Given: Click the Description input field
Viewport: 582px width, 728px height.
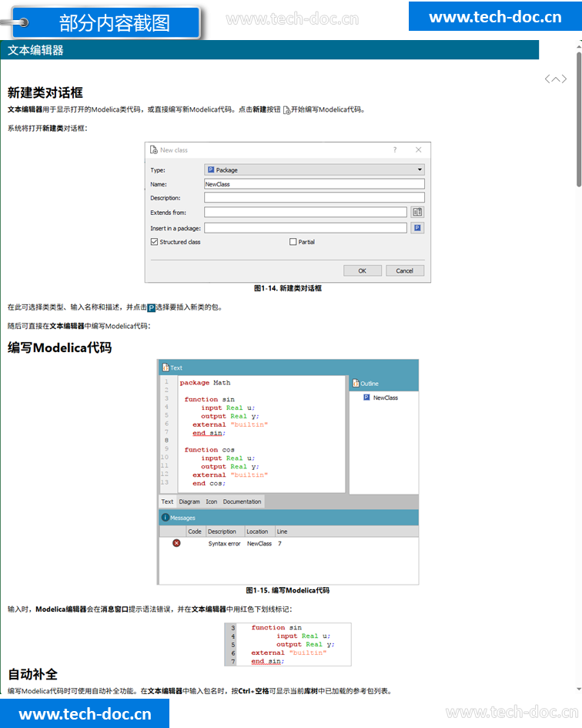Looking at the screenshot, I should (314, 198).
